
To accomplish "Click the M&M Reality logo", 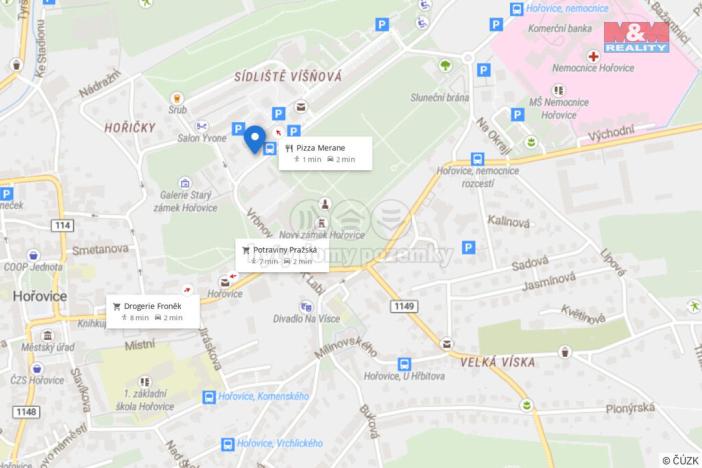I will coord(636,38).
